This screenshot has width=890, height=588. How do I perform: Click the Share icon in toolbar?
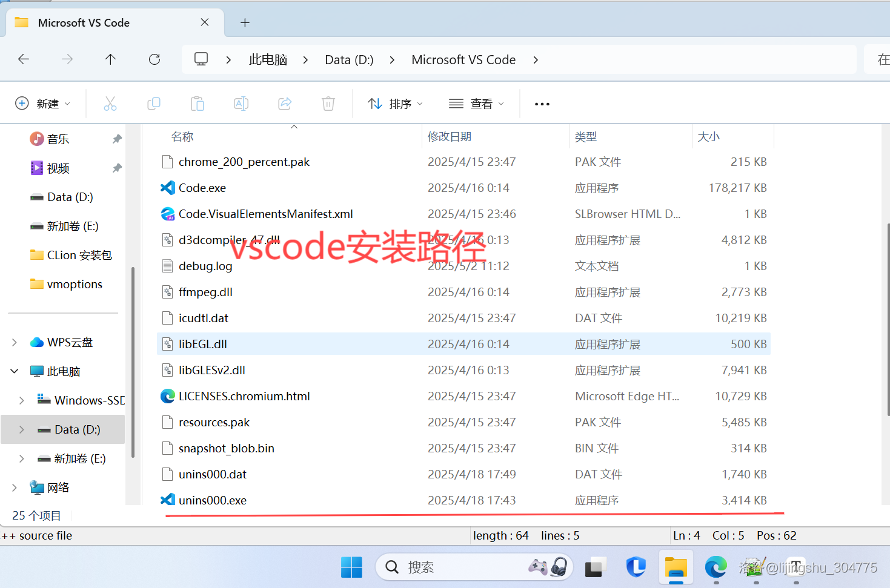[x=285, y=104]
